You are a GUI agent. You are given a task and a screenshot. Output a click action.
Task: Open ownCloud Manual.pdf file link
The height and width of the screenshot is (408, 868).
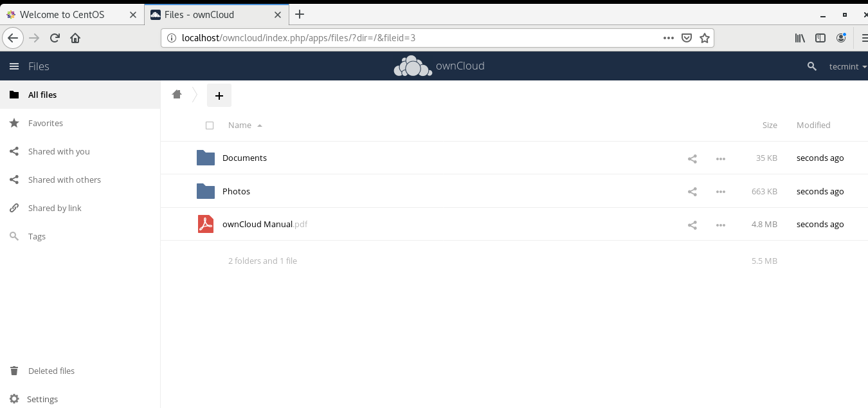265,224
